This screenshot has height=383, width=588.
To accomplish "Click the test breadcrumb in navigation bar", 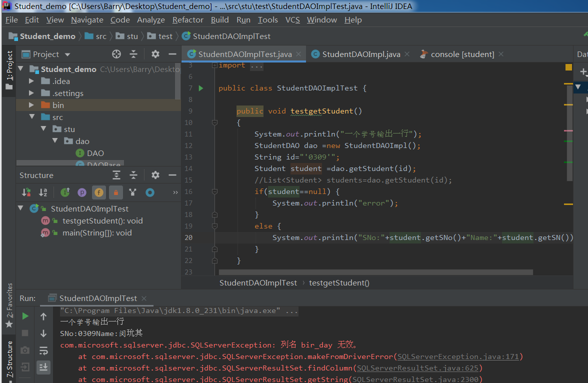I will [165, 36].
